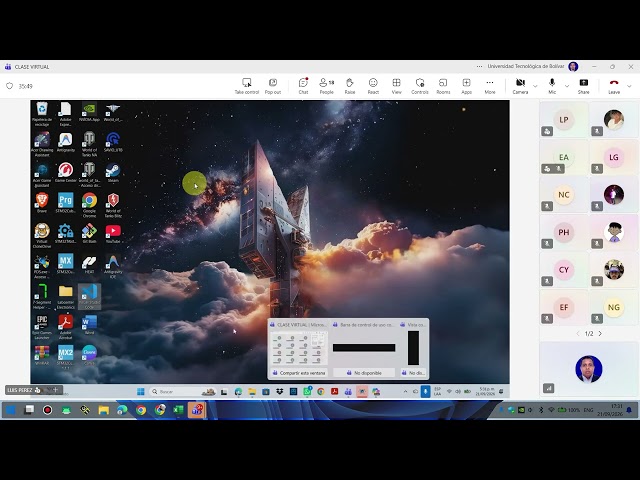Click Take control in the meeting toolbar
640x480 pixels.
click(247, 86)
